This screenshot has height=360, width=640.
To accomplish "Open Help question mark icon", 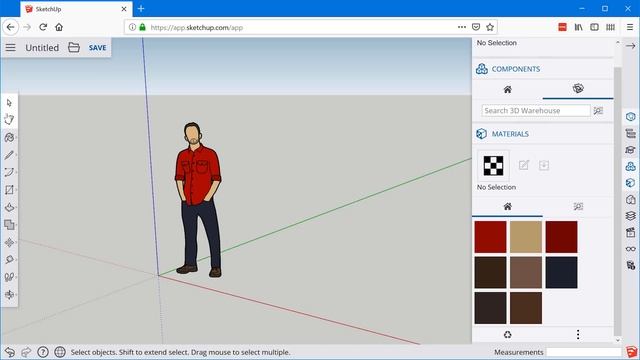I will (43, 352).
